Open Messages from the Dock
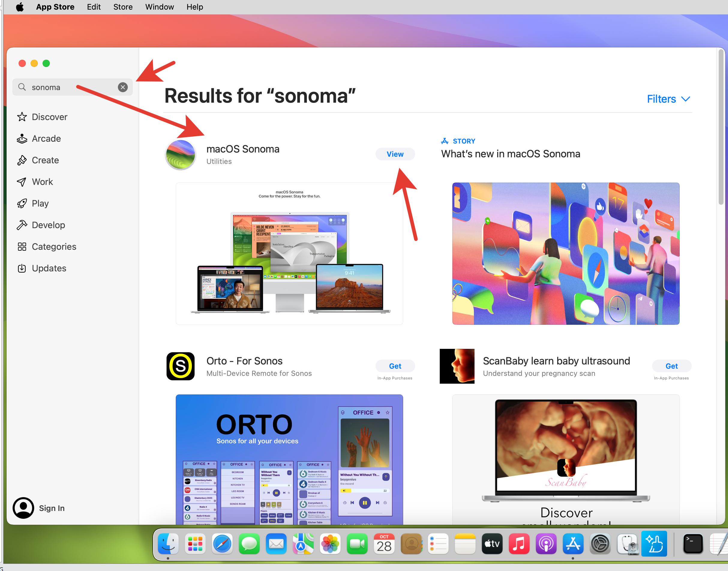The width and height of the screenshot is (728, 571). pos(249,544)
